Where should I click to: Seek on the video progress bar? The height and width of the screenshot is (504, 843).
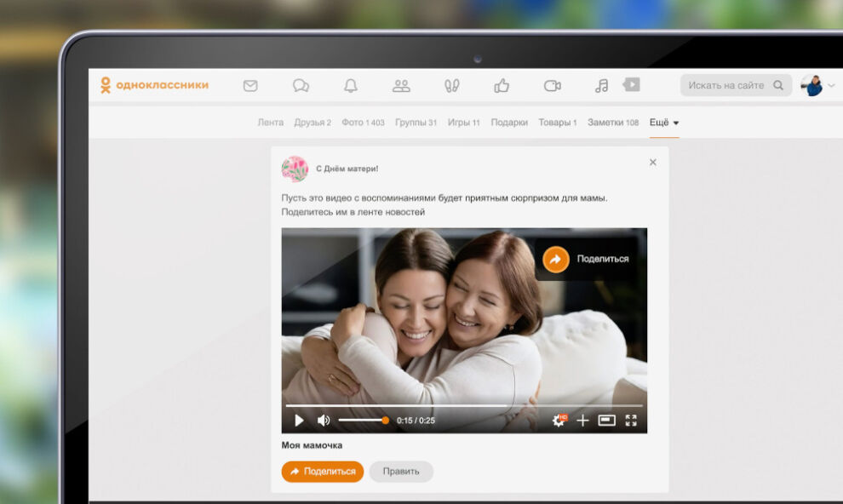pos(464,406)
